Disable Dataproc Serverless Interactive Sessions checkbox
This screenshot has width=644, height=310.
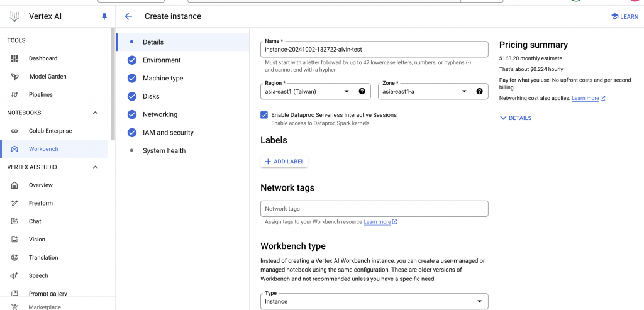point(264,115)
